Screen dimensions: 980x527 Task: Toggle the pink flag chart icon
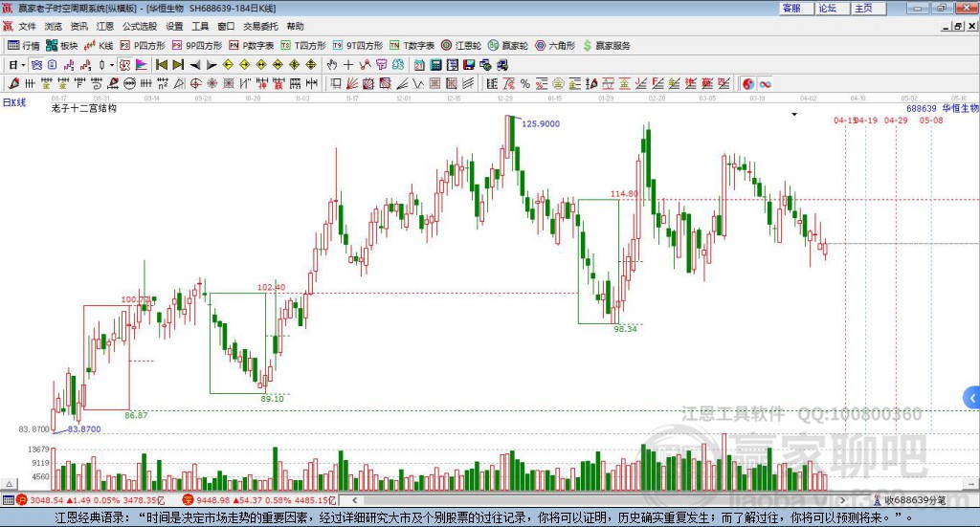pyautogui.click(x=142, y=64)
